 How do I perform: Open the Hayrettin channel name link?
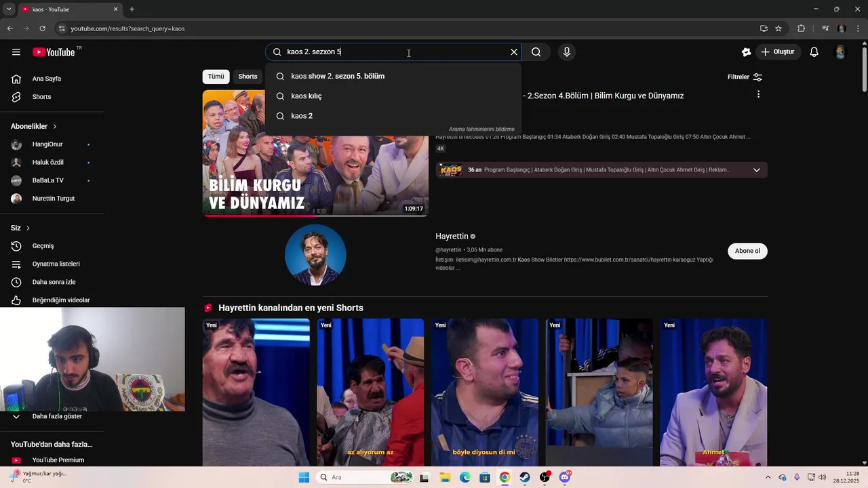pyautogui.click(x=452, y=237)
